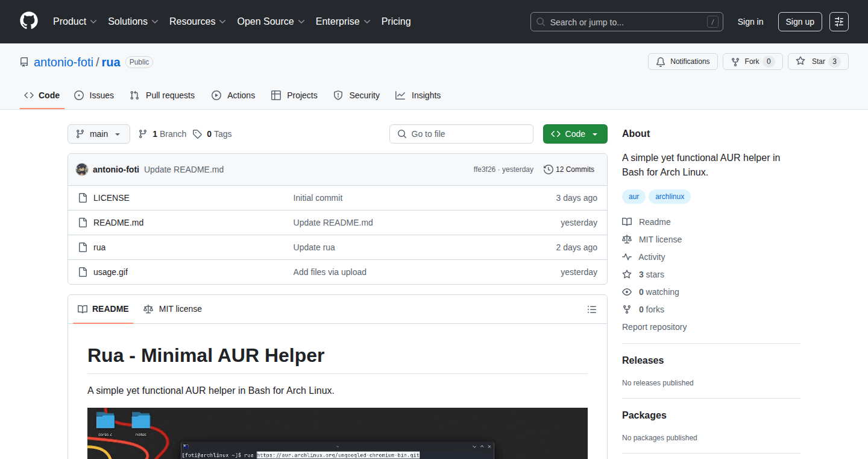The width and height of the screenshot is (868, 459).
Task: Open the usage.gif preview image in README
Action: click(x=338, y=433)
